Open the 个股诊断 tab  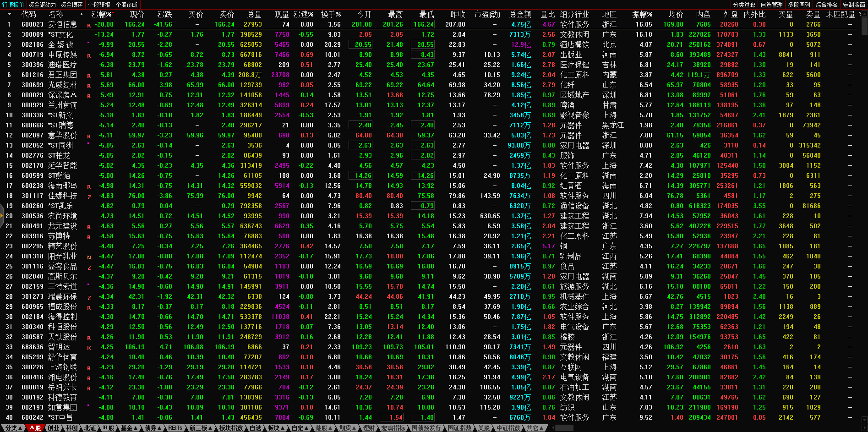click(127, 5)
